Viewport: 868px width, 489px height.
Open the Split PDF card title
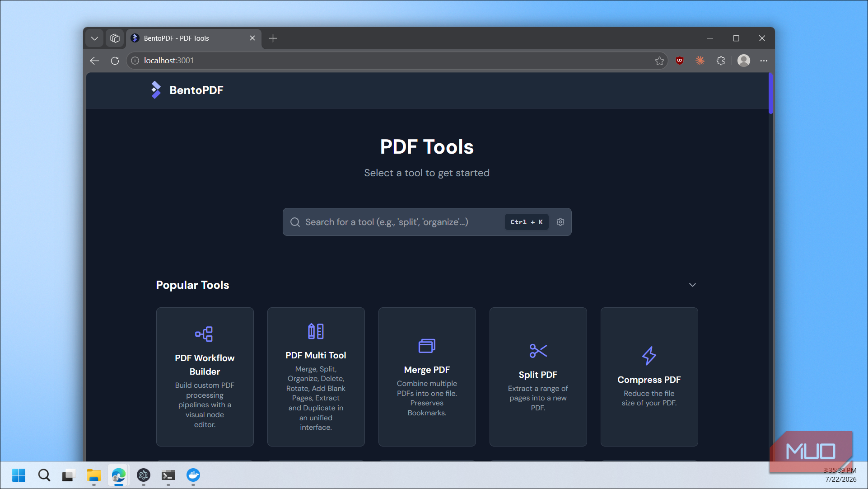[x=538, y=375]
